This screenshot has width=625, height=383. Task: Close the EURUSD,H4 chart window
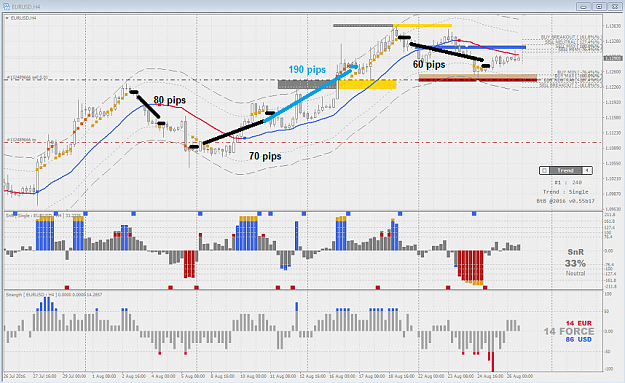point(615,6)
